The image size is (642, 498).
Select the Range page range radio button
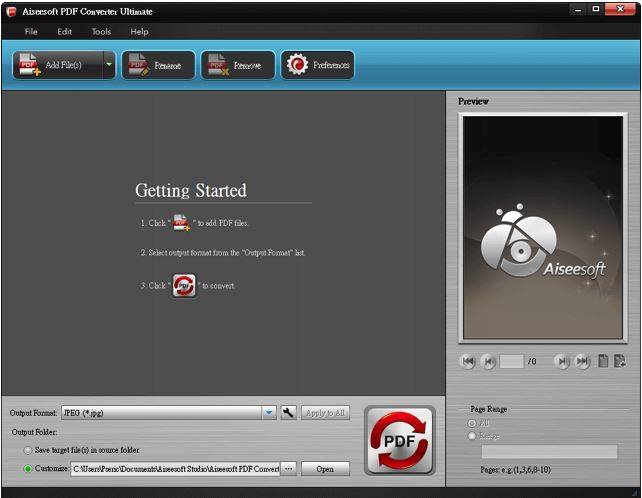pos(472,436)
